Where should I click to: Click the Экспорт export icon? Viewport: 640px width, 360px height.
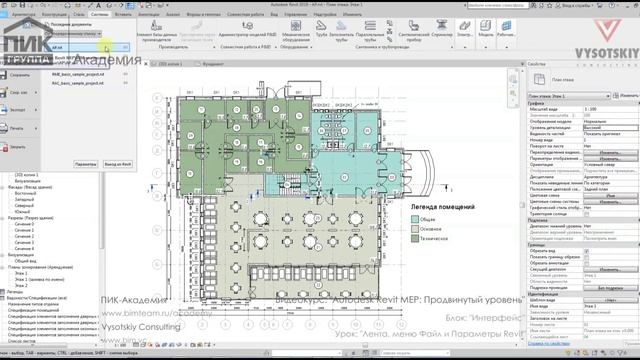pyautogui.click(x=4, y=109)
